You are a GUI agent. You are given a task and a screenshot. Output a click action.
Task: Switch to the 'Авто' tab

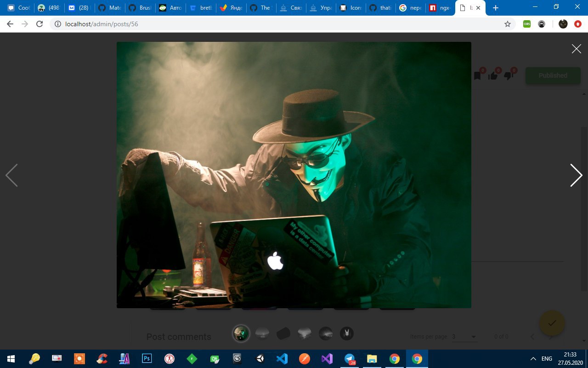pos(170,8)
